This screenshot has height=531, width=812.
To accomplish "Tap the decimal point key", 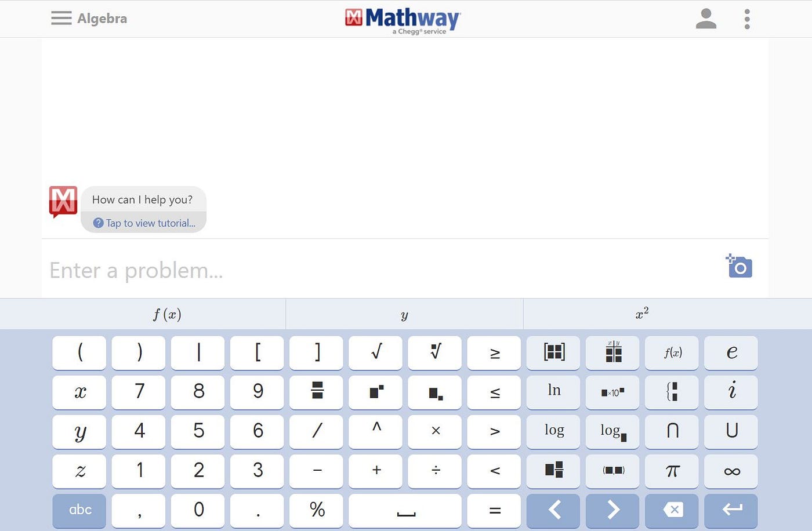I will [x=257, y=510].
